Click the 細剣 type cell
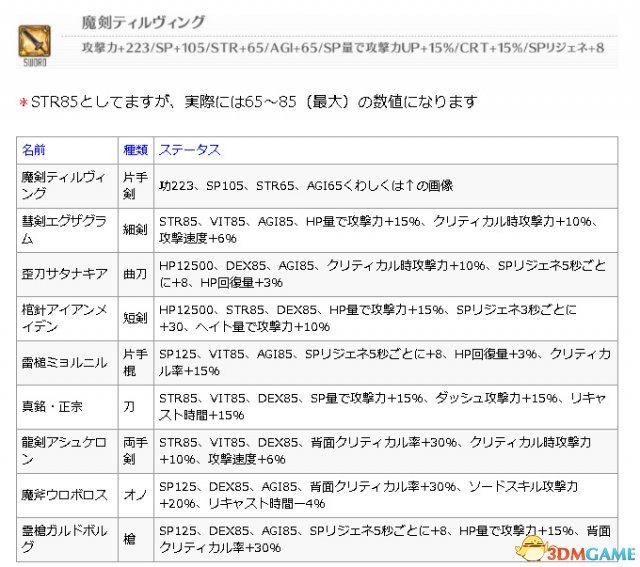 [136, 230]
